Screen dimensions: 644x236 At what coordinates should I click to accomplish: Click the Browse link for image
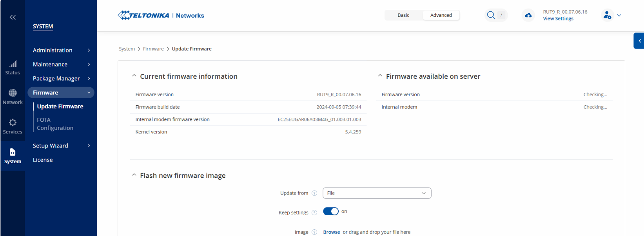(x=331, y=232)
